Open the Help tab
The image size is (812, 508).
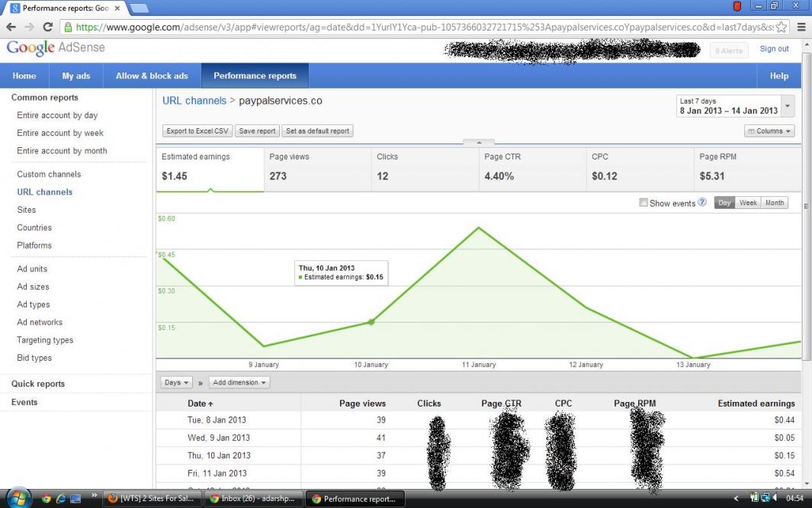coord(779,76)
